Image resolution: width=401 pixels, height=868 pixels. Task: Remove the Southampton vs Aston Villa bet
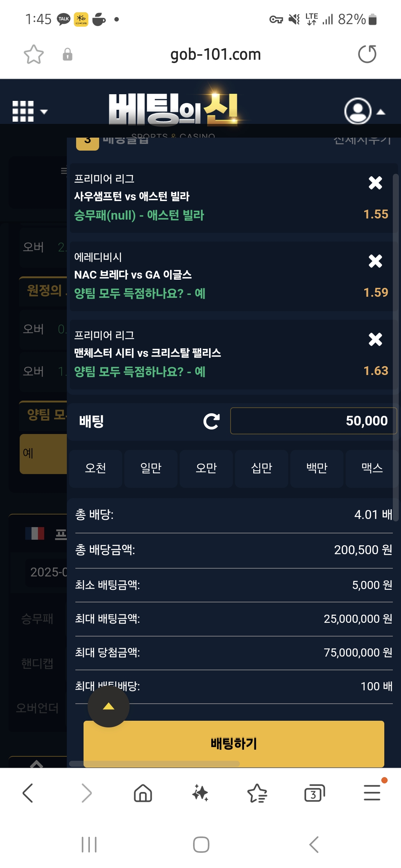pos(375,183)
